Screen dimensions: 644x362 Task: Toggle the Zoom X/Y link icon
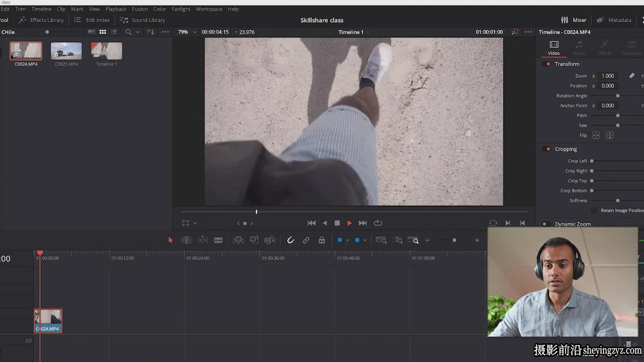[x=632, y=76]
